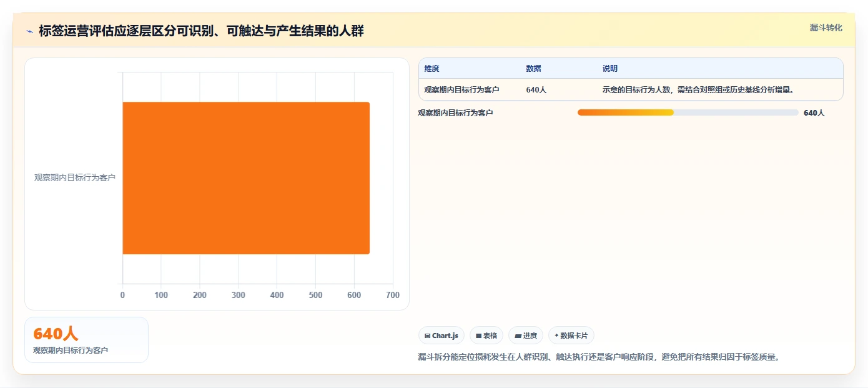Viewport: 868px width, 388px height.
Task: Click the x-axis tick label 100
Action: coord(161,295)
